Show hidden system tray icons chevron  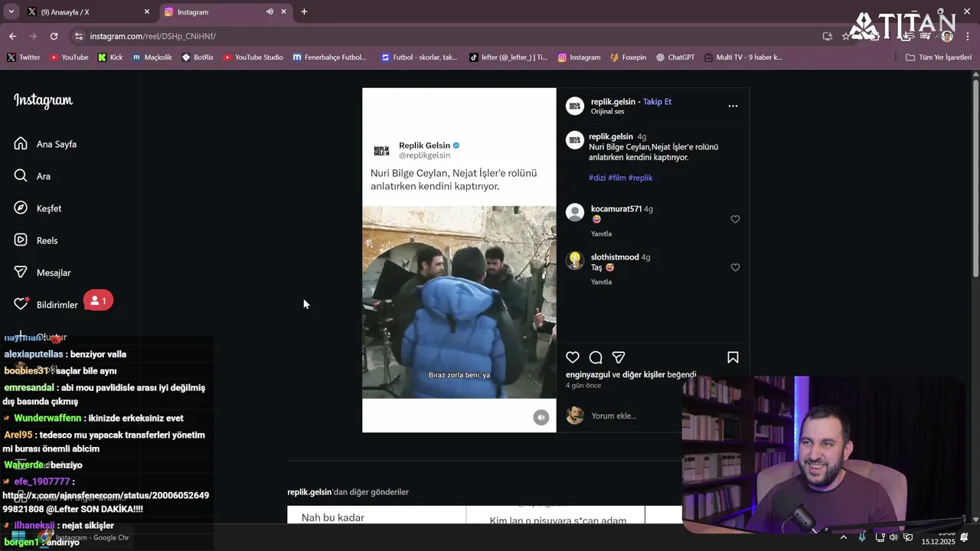[844, 537]
